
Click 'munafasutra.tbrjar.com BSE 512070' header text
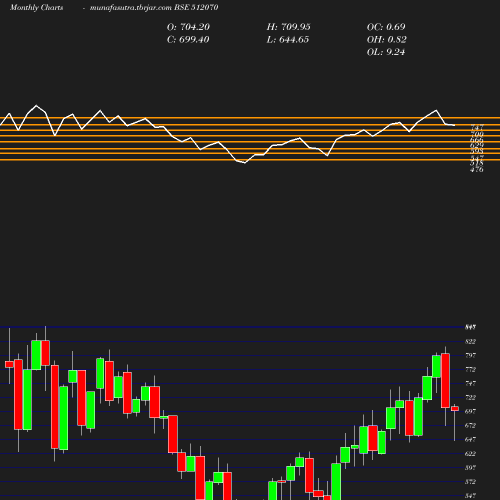click(154, 7)
